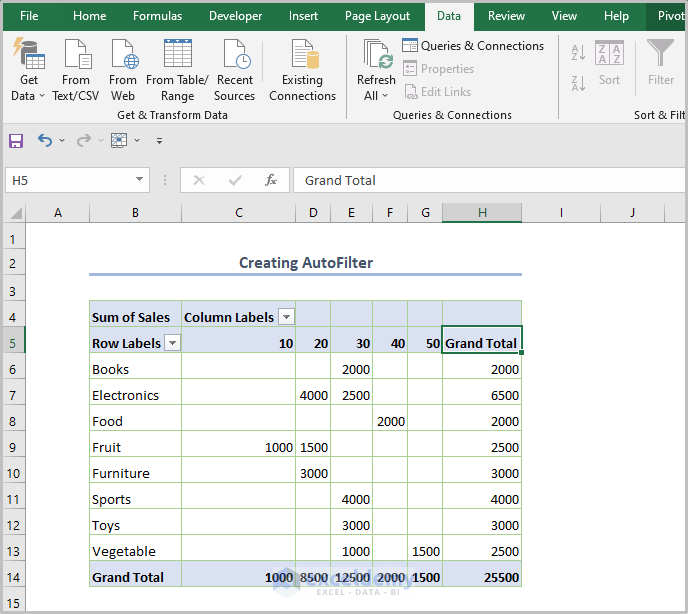Switch to the Formulas tab
The height and width of the screenshot is (614, 688).
[x=157, y=16]
